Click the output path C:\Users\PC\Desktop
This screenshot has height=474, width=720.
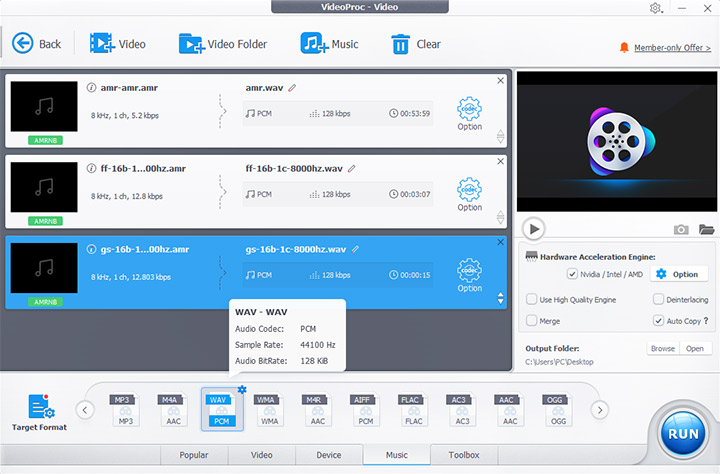pyautogui.click(x=559, y=362)
